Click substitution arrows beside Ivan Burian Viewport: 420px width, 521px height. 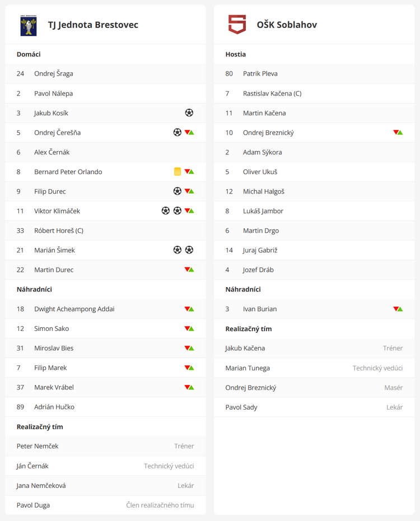pyautogui.click(x=398, y=309)
